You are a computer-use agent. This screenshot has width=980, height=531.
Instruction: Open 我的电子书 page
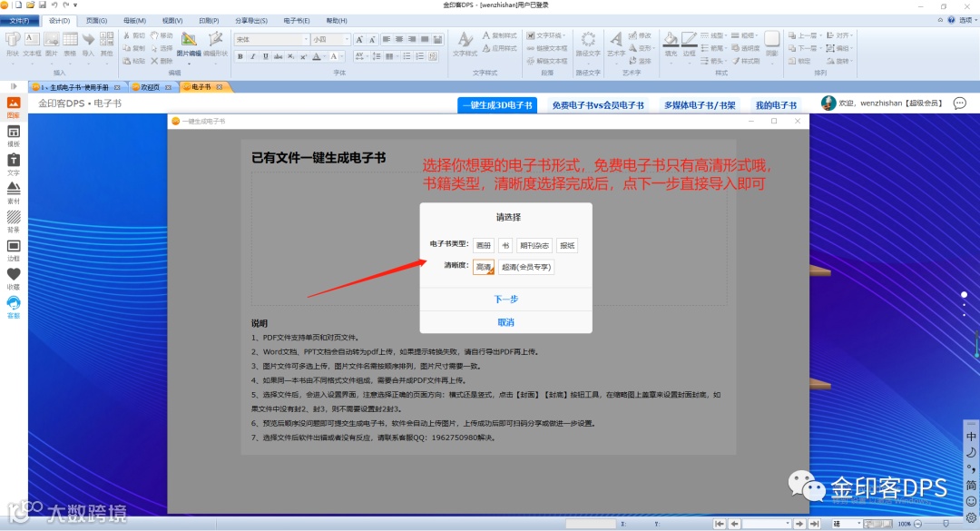(776, 105)
